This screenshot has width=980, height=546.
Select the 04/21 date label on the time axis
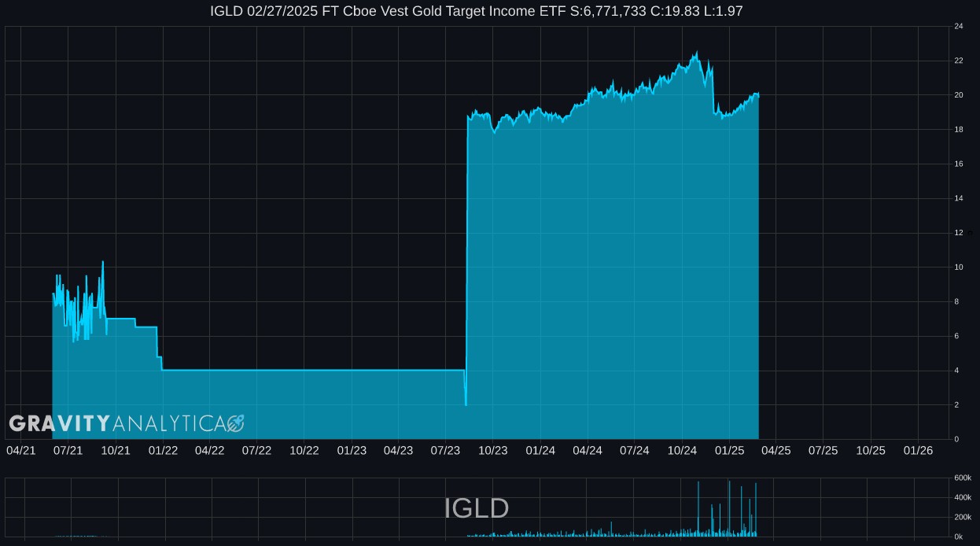(x=20, y=451)
